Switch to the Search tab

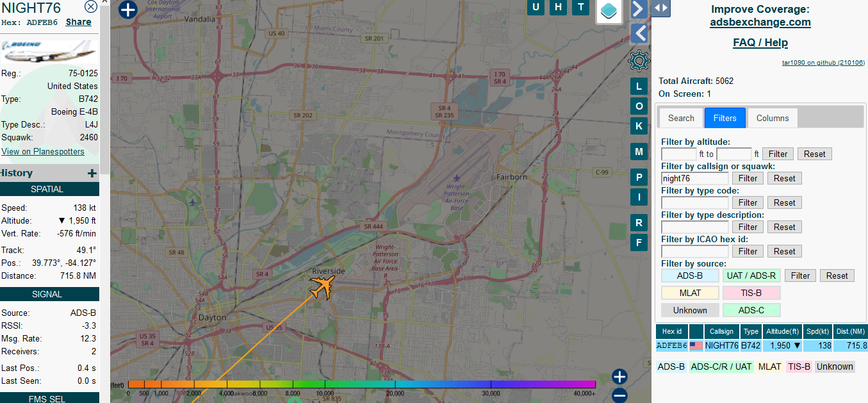(x=681, y=118)
